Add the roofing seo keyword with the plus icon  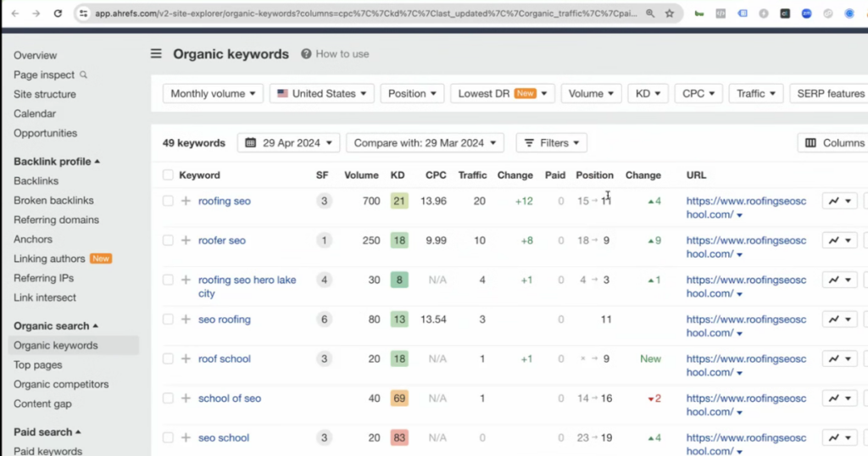coord(186,201)
